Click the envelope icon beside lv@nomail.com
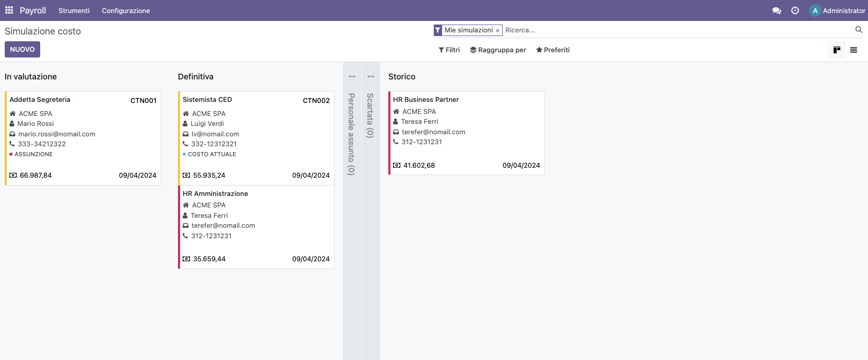This screenshot has width=868, height=360. pos(186,134)
